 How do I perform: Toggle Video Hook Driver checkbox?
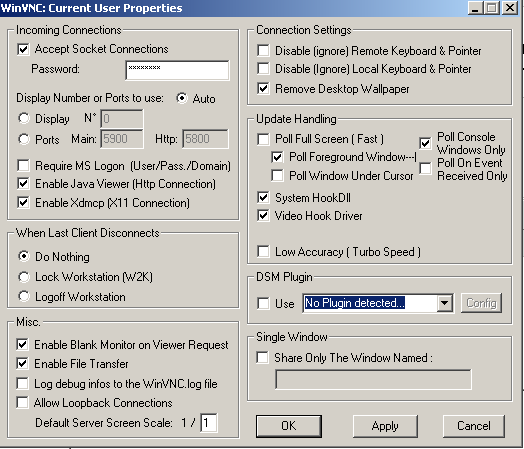click(x=263, y=216)
